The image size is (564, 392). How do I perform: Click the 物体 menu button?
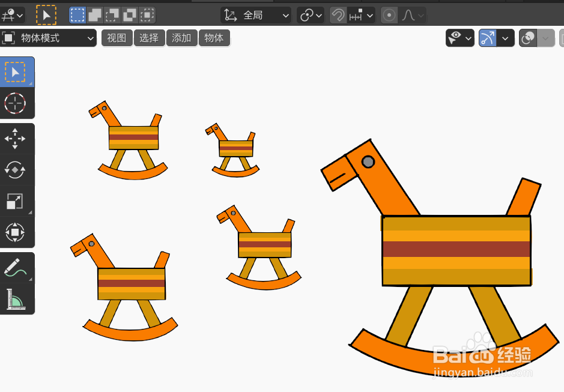pyautogui.click(x=214, y=37)
